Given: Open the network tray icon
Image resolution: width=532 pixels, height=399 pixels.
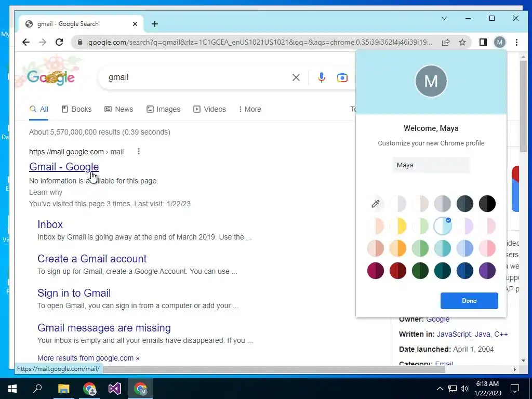Looking at the screenshot, I should [x=453, y=389].
